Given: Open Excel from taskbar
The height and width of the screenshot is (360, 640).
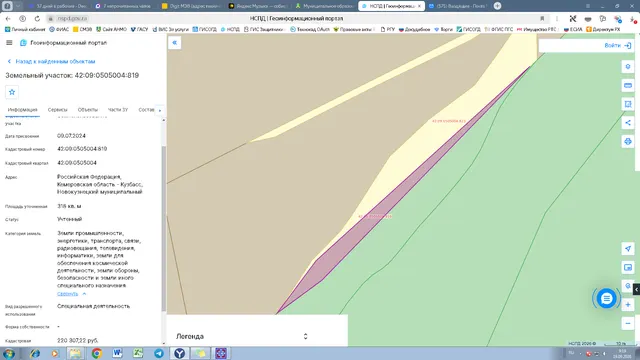Looking at the screenshot, I should point(138,353).
